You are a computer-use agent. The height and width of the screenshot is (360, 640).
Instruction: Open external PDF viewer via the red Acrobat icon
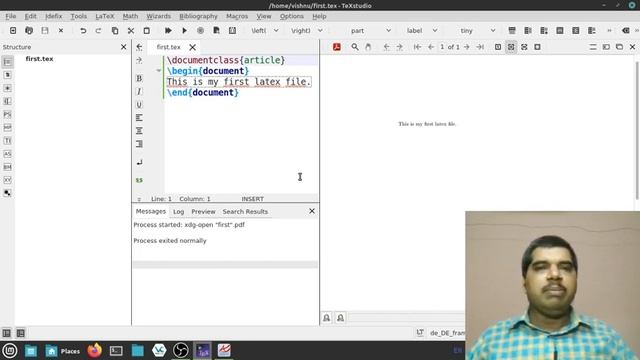click(337, 47)
